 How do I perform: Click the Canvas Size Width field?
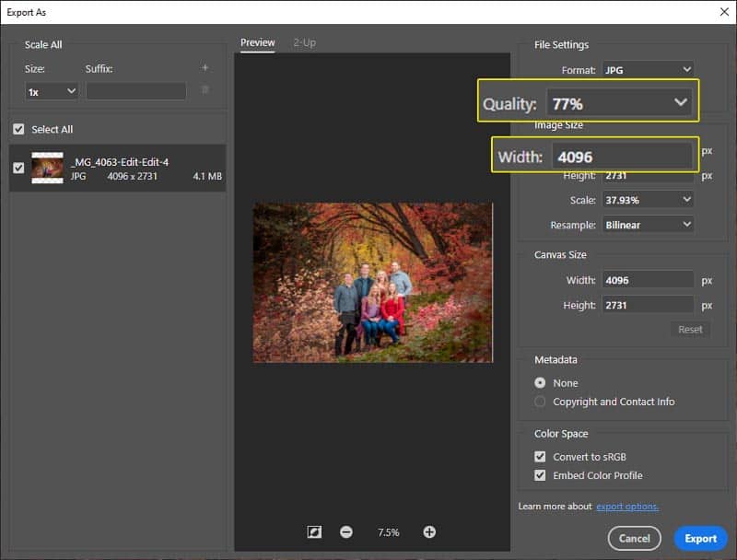(x=648, y=280)
